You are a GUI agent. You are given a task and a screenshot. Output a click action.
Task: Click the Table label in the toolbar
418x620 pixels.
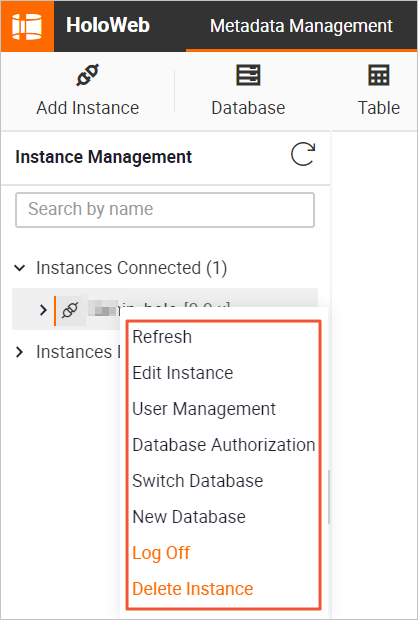coord(379,108)
